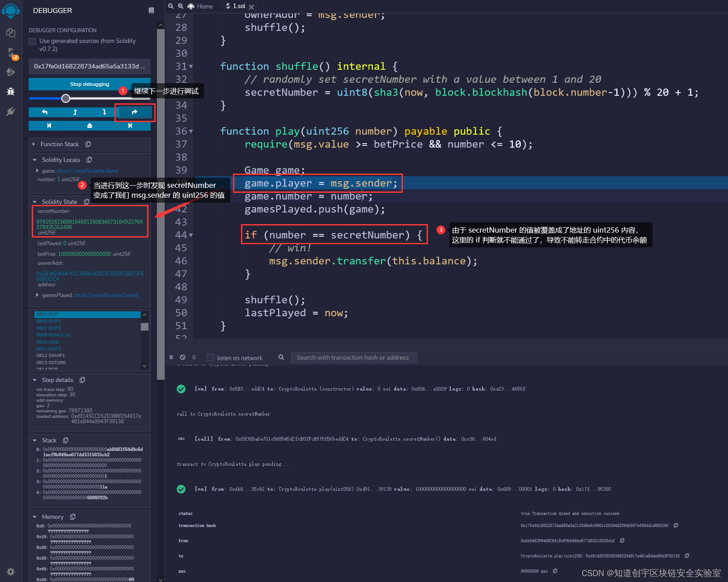Select the 0808 PUSH1 01 opcode row
This screenshot has width=728, height=582.
88,335
